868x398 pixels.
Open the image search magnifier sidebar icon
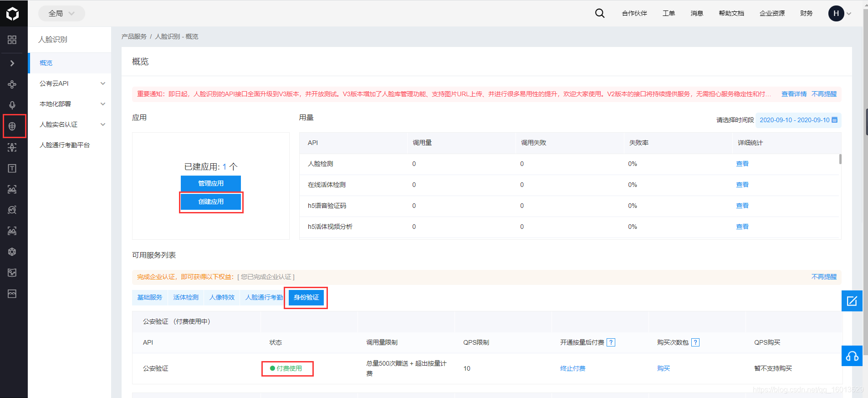click(12, 210)
